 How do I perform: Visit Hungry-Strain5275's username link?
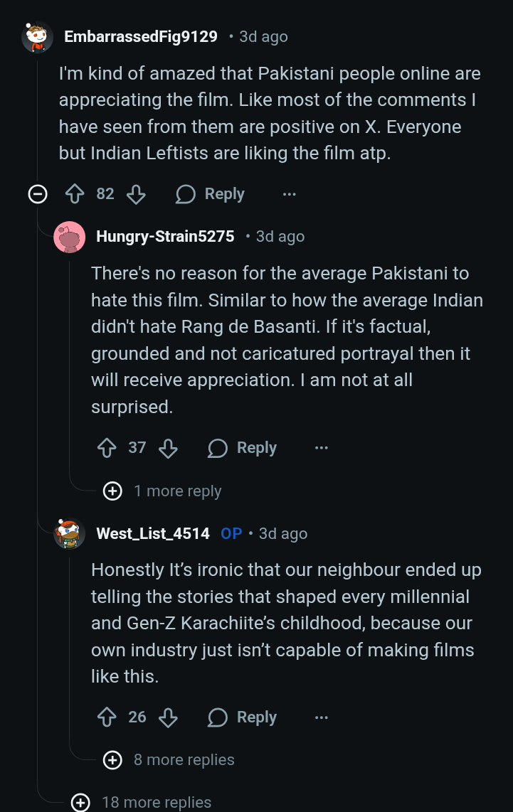[165, 237]
